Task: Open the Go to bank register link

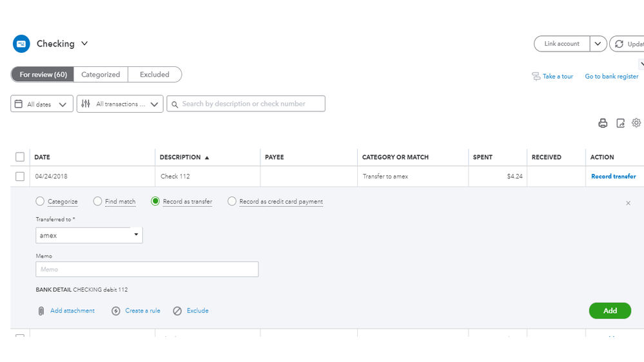Action: click(x=611, y=77)
